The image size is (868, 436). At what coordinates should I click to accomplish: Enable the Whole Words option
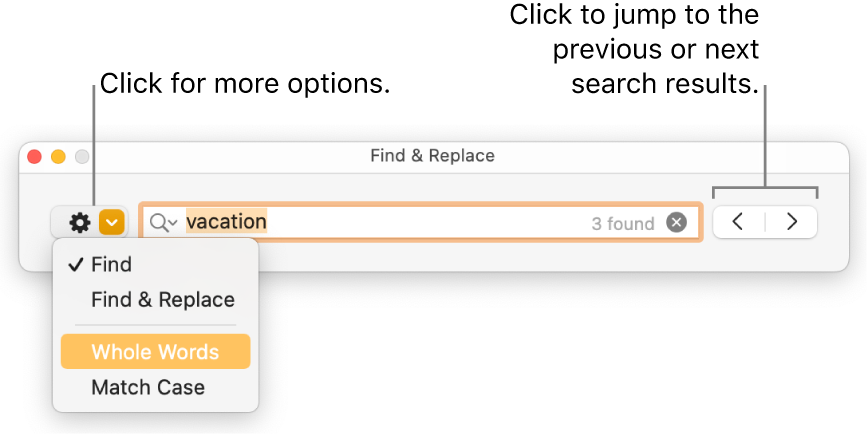click(x=155, y=352)
